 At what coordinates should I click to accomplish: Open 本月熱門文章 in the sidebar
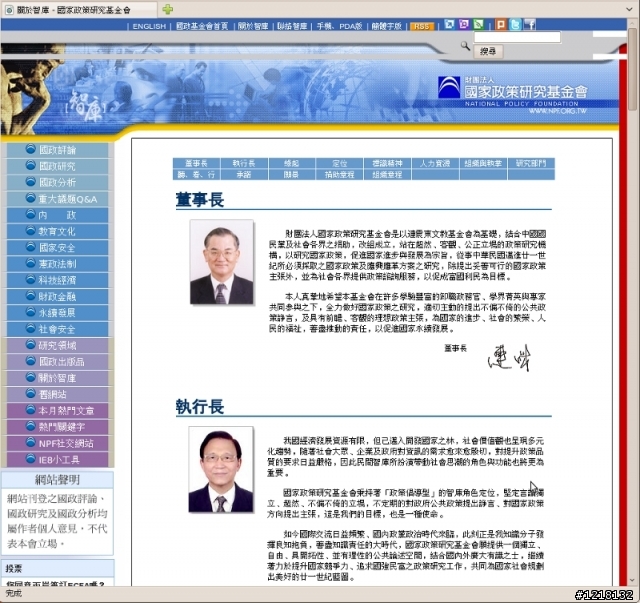pos(57,411)
